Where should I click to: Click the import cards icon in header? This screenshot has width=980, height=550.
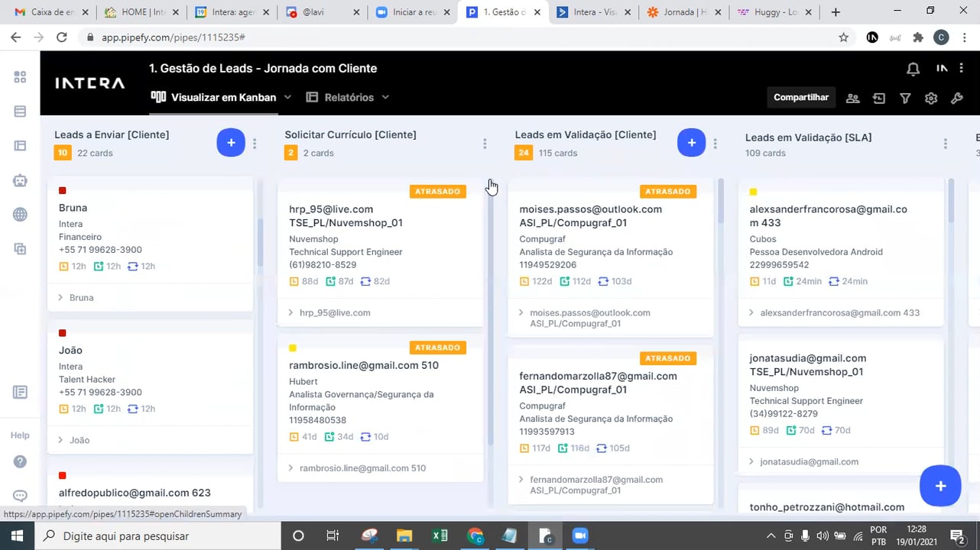tap(879, 98)
